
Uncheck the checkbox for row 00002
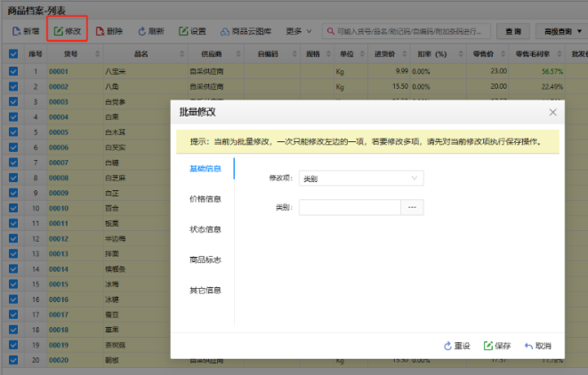tap(13, 86)
